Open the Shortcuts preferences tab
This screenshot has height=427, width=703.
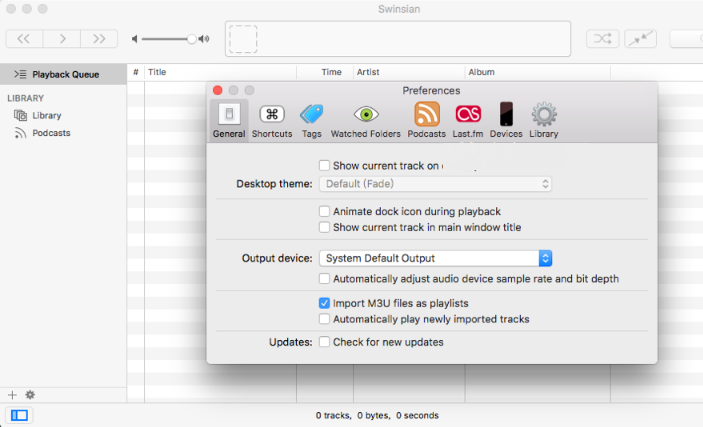tap(272, 121)
